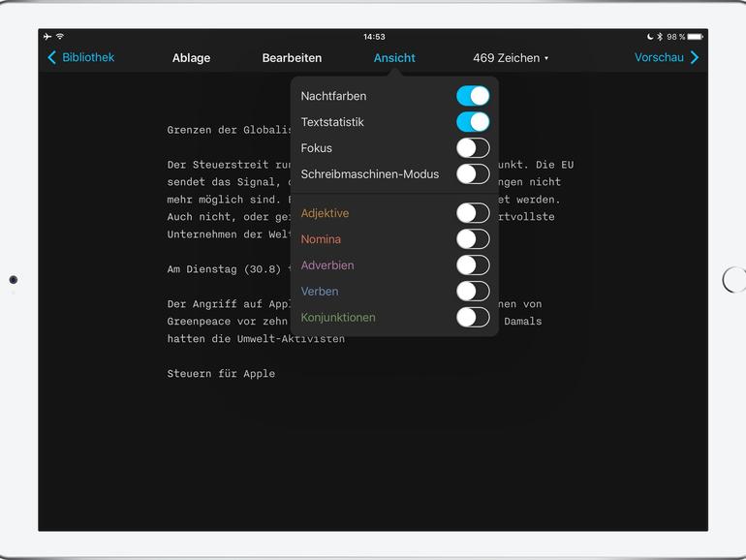This screenshot has width=746, height=560.
Task: Enable Adjektive highlighting
Action: pyautogui.click(x=473, y=213)
